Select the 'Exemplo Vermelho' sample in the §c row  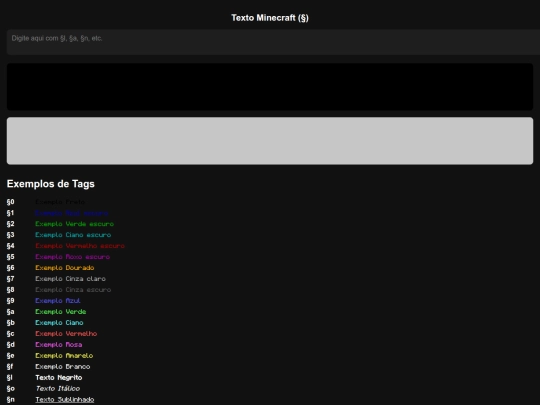(66, 334)
